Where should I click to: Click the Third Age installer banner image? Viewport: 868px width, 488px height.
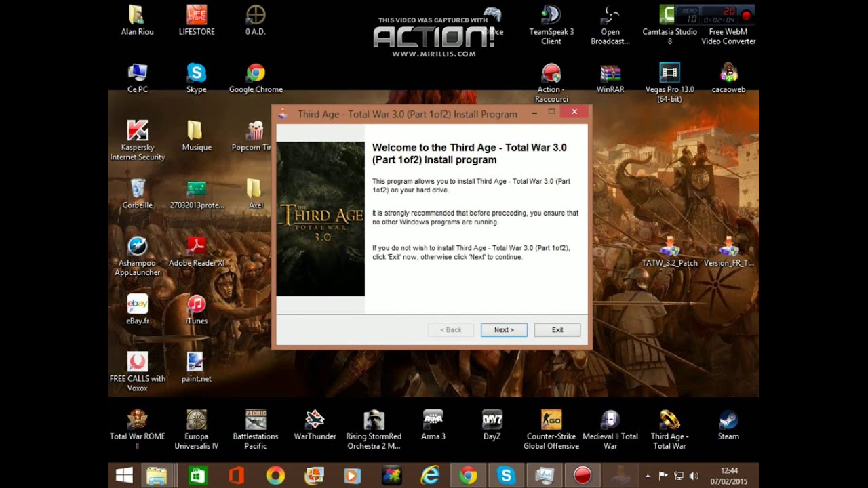coord(320,219)
